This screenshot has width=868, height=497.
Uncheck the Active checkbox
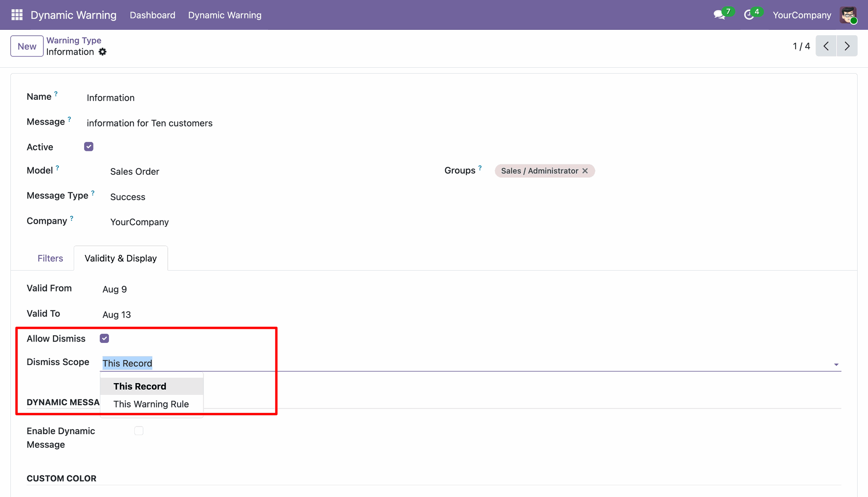click(89, 147)
